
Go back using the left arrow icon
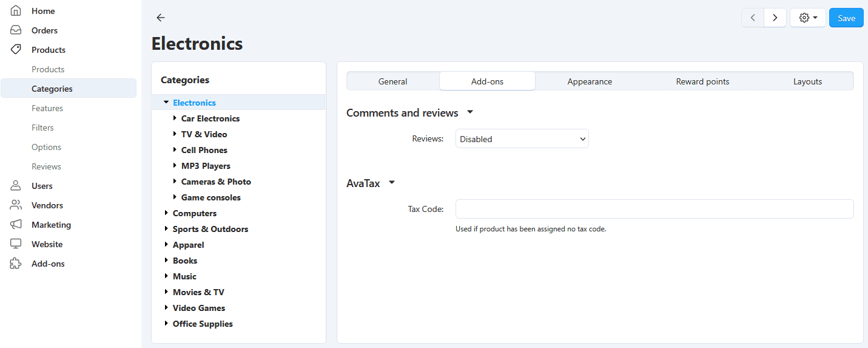pos(160,18)
